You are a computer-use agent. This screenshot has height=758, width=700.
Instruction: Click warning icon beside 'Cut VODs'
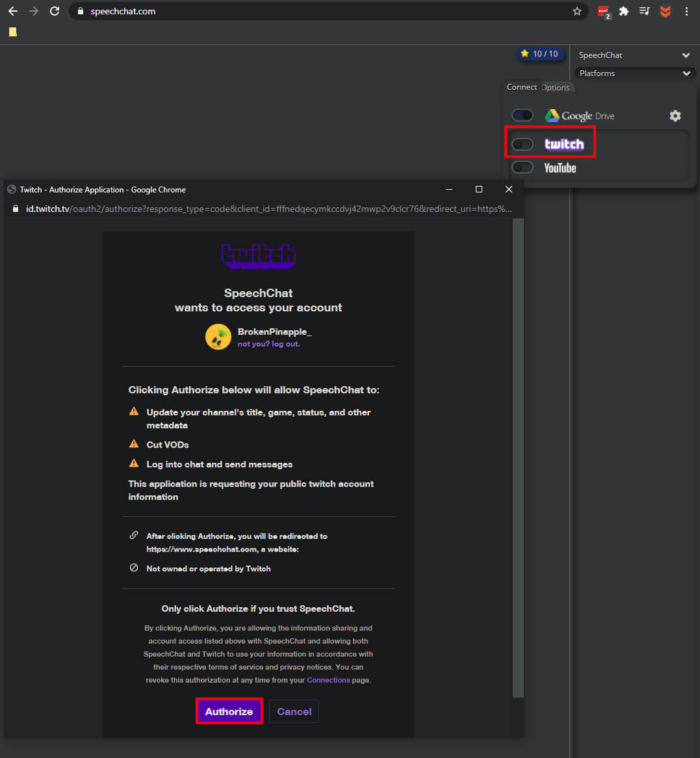click(134, 444)
